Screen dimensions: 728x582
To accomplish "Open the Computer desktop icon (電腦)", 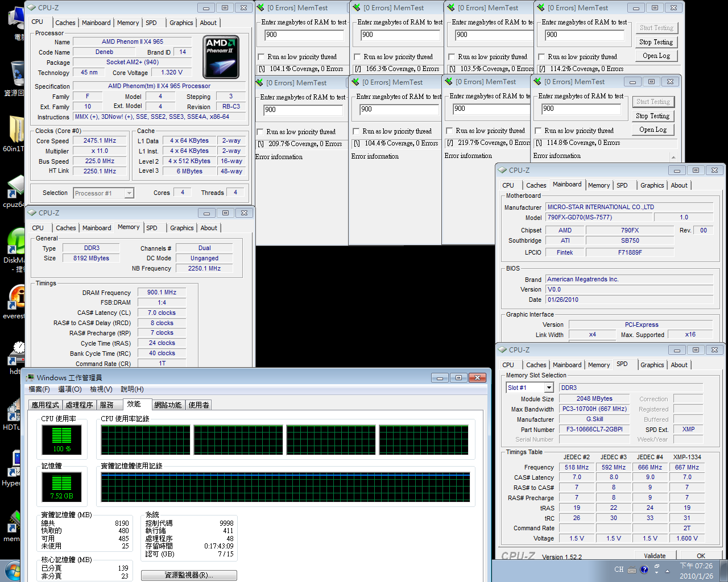I will pos(16,23).
